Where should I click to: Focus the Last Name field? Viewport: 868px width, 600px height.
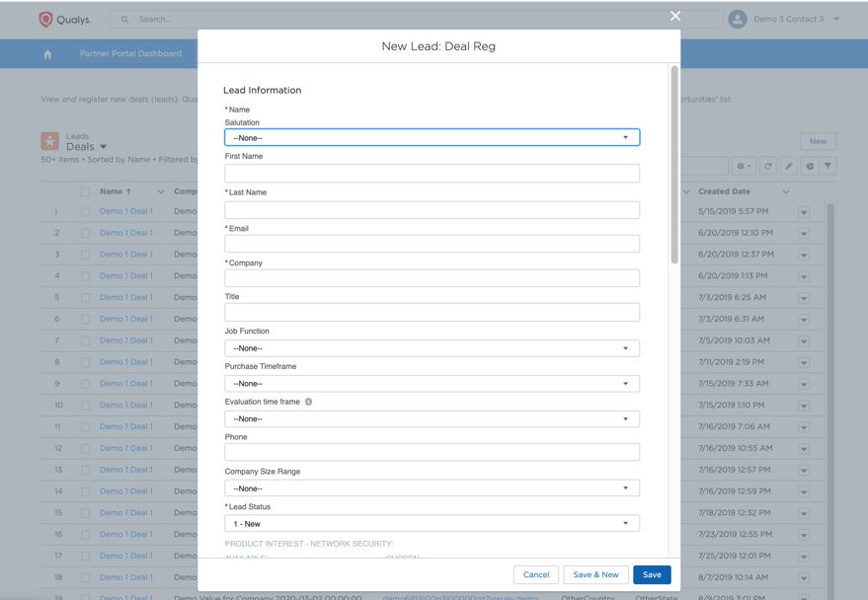[x=432, y=210]
